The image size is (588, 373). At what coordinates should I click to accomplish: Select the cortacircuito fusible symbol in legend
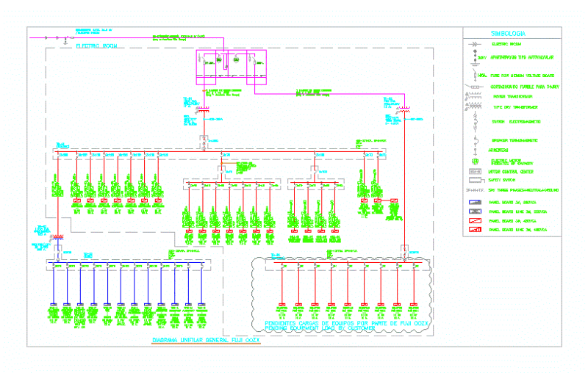(x=474, y=87)
